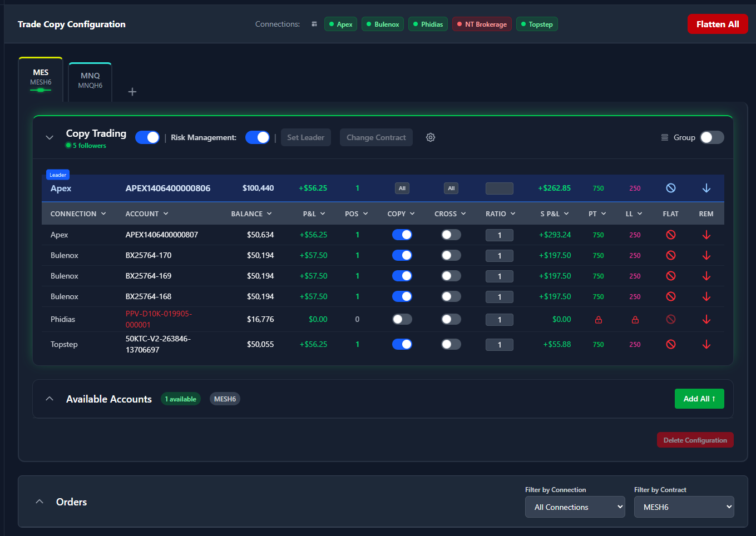The height and width of the screenshot is (536, 756).
Task: Click the flatten icon in Apex leader row
Action: 671,188
